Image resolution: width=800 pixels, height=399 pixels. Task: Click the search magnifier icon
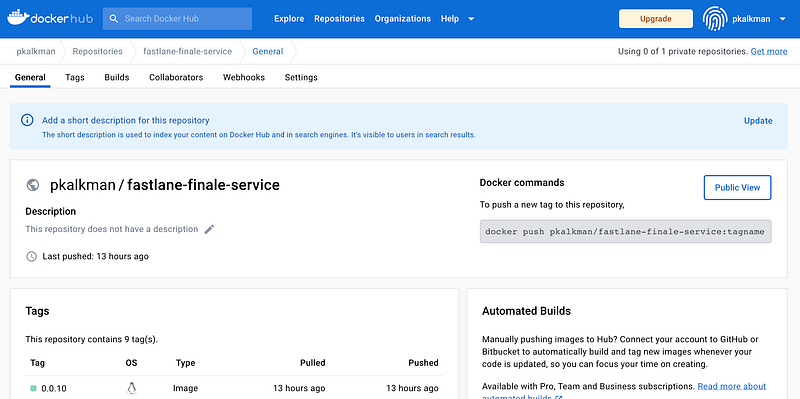tap(114, 19)
